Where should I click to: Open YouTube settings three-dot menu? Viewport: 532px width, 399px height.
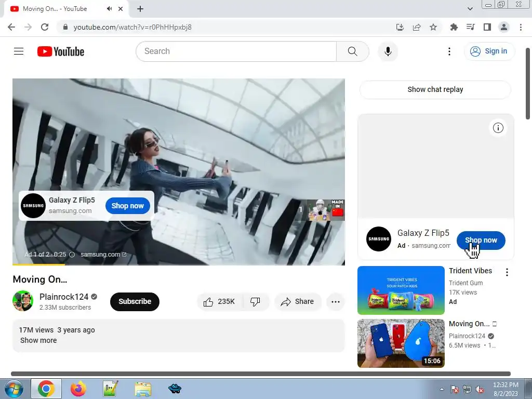click(x=449, y=51)
